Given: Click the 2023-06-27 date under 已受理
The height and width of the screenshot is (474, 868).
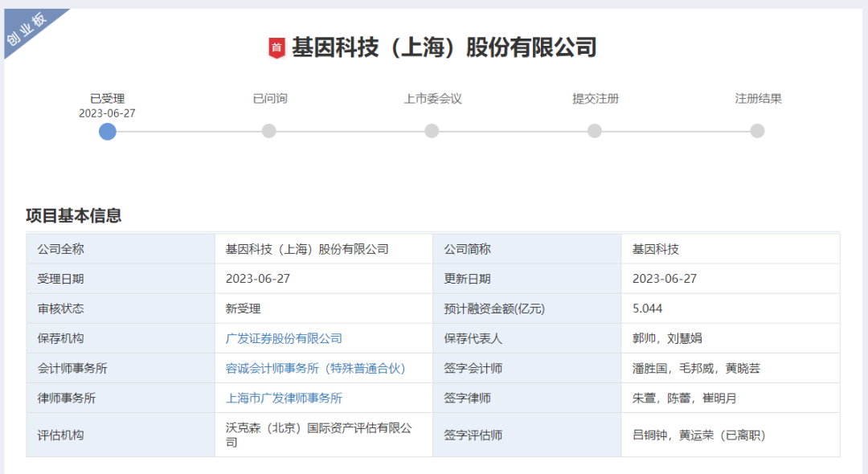Looking at the screenshot, I should pyautogui.click(x=107, y=113).
